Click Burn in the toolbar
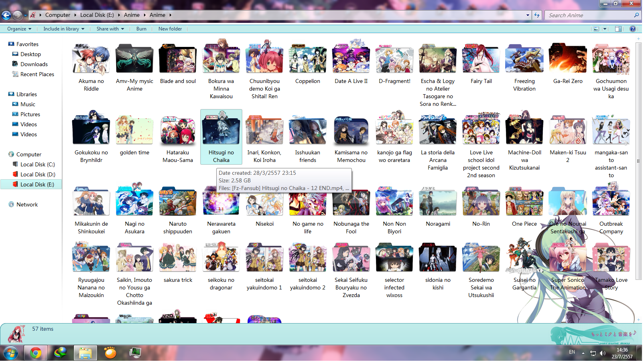Image resolution: width=644 pixels, height=362 pixels. pyautogui.click(x=141, y=29)
